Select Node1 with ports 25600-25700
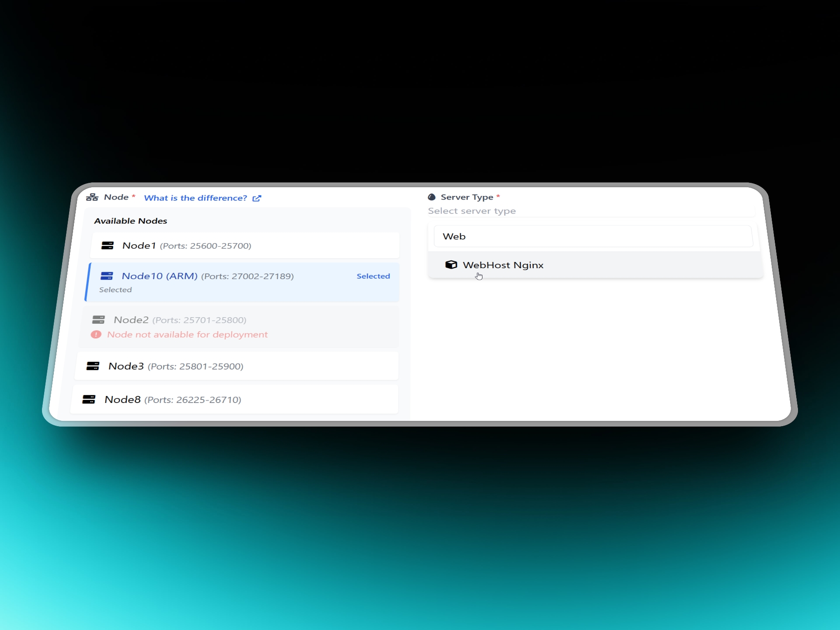Screen dimensions: 840x630 pyautogui.click(x=245, y=245)
